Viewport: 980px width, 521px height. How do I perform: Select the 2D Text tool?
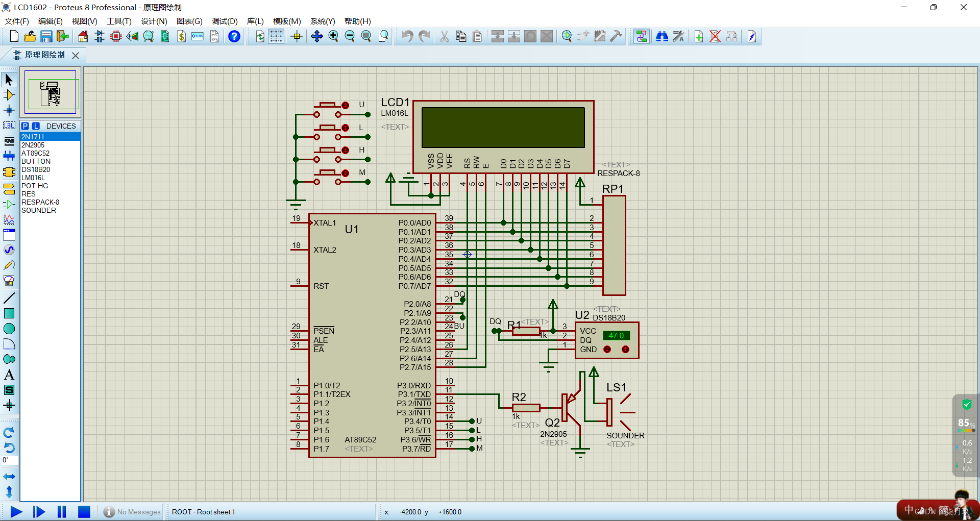tap(9, 375)
